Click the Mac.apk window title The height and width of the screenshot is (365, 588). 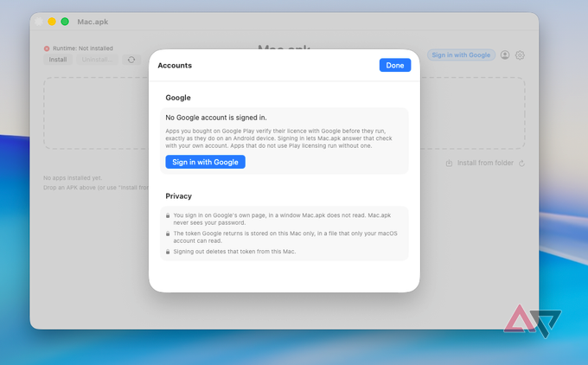click(93, 22)
